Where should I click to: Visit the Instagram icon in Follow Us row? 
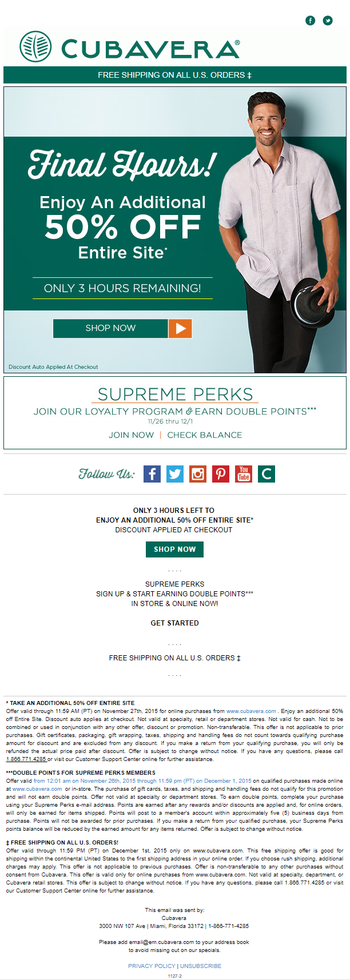pyautogui.click(x=198, y=474)
